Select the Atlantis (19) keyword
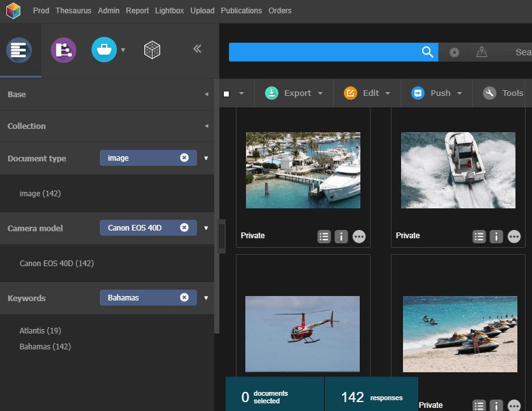532x411 pixels. 41,330
